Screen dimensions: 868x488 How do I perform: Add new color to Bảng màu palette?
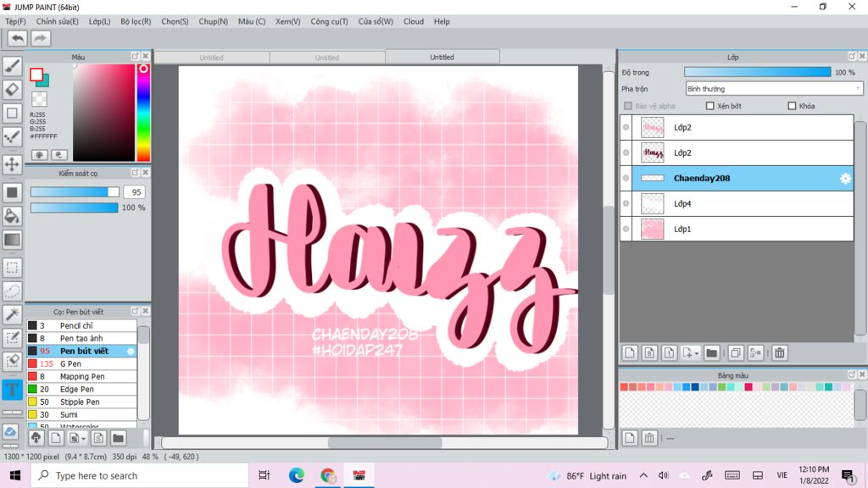[630, 438]
